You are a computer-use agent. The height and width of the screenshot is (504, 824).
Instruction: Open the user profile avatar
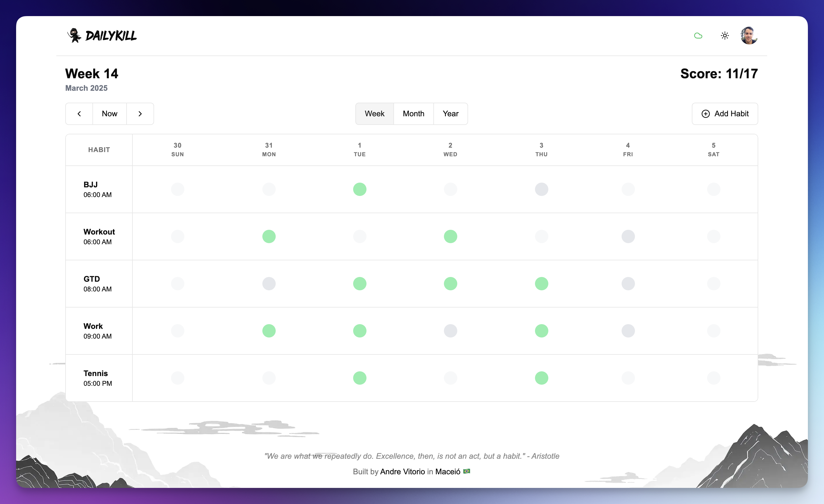(x=749, y=36)
